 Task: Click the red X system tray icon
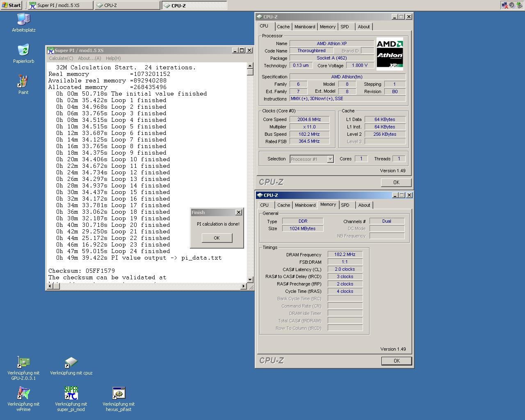coord(504,5)
